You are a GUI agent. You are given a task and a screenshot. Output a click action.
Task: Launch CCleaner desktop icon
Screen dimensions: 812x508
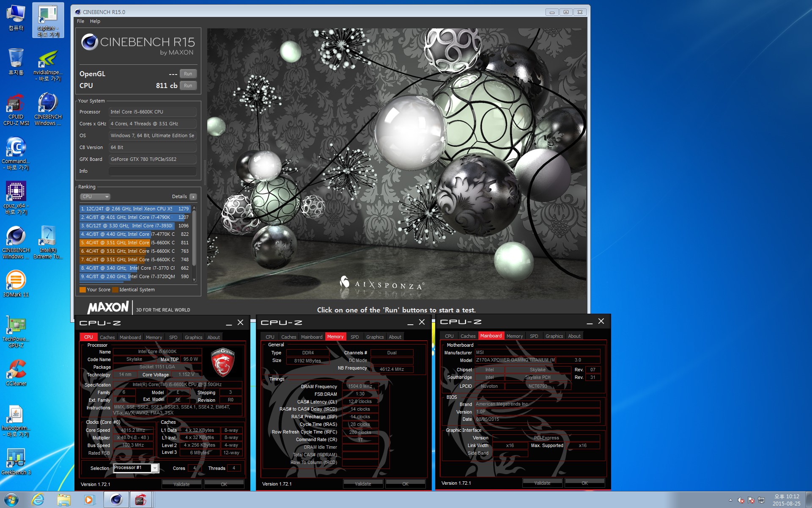16,373
